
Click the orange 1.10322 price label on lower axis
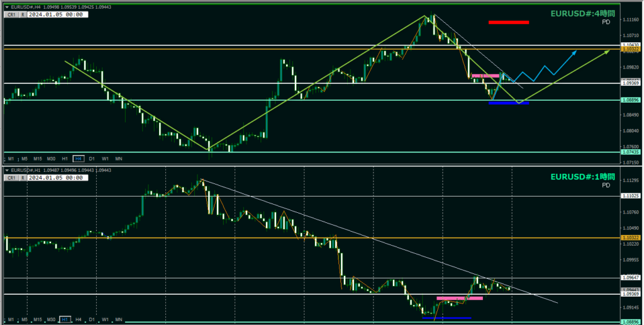631,238
